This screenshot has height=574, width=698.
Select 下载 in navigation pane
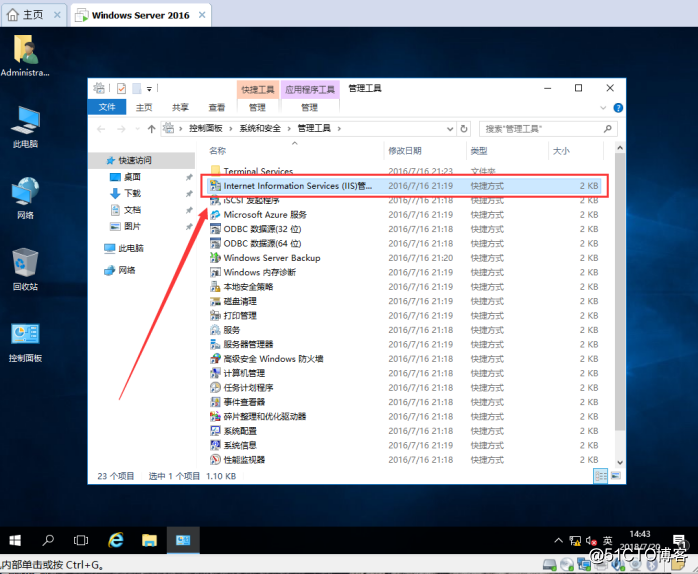pyautogui.click(x=133, y=193)
